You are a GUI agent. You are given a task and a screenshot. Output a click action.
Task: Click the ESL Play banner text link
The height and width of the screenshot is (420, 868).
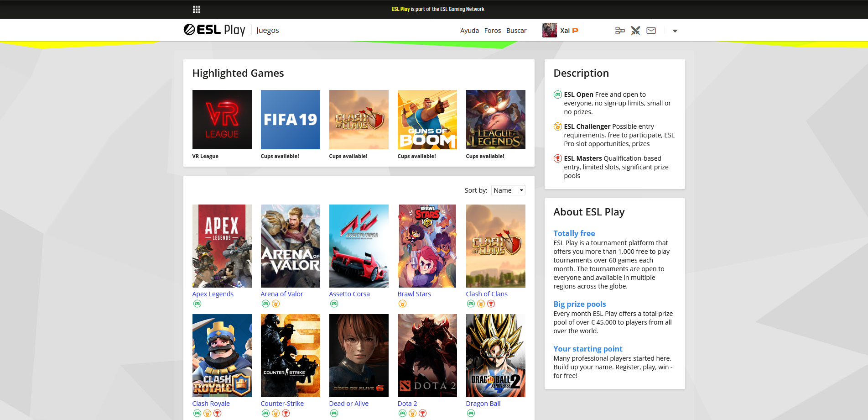click(401, 9)
